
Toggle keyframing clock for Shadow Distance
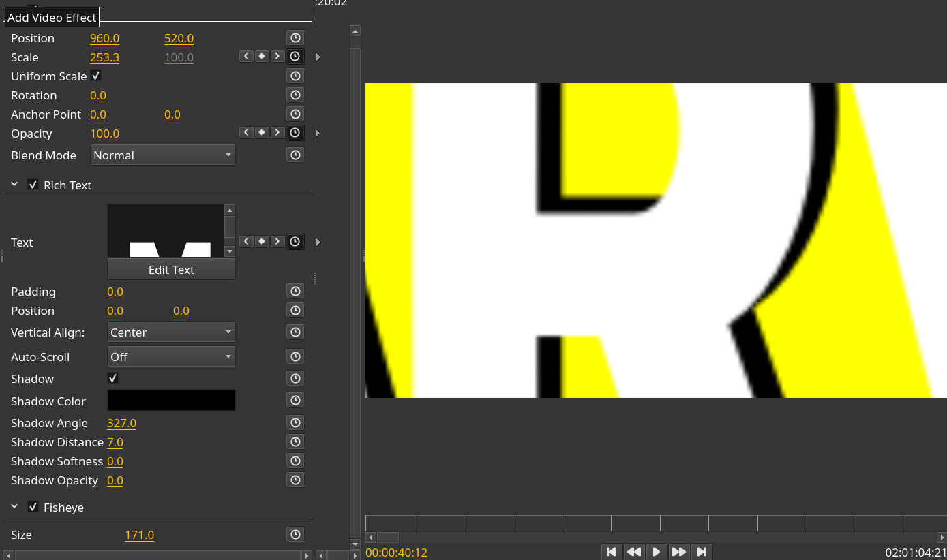coord(295,441)
